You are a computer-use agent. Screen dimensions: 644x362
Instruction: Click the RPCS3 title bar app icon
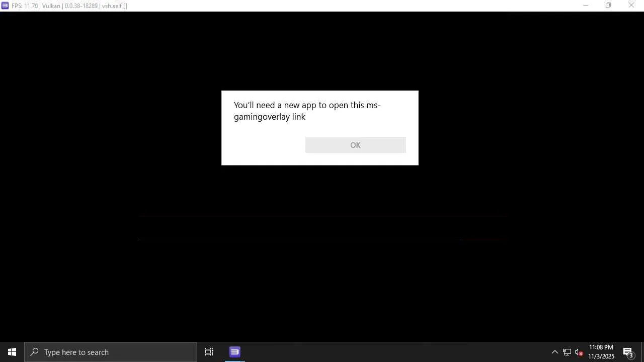tap(5, 6)
